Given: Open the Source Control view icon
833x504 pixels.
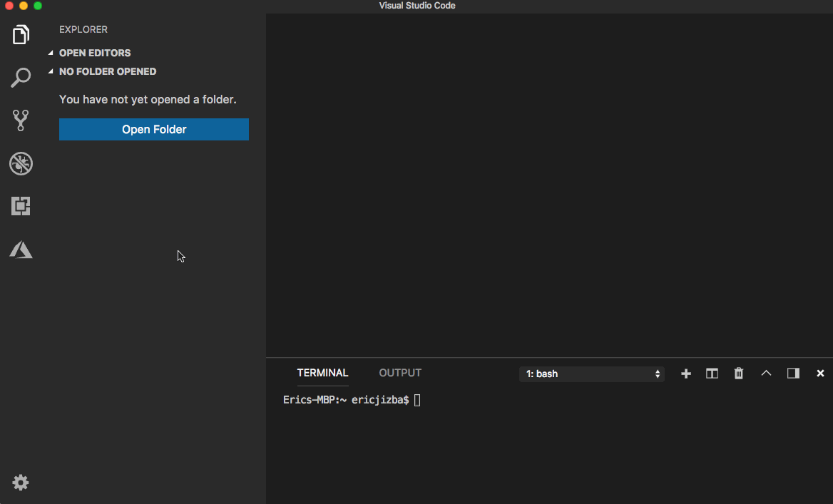Looking at the screenshot, I should click(21, 120).
